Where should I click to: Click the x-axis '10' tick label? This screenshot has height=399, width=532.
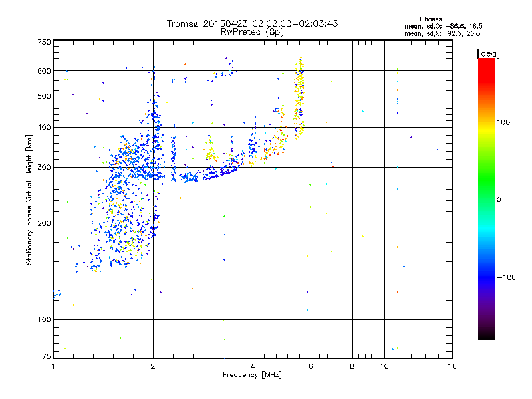tap(384, 366)
